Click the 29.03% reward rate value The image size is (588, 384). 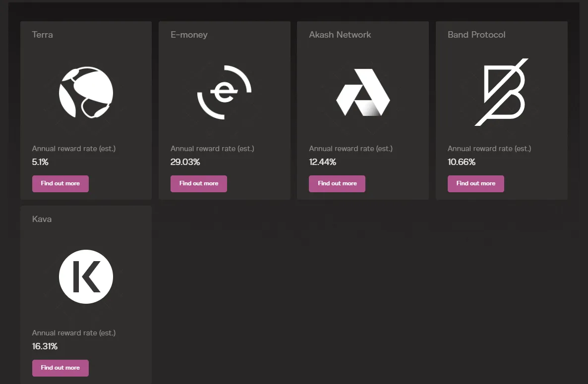[x=185, y=162]
